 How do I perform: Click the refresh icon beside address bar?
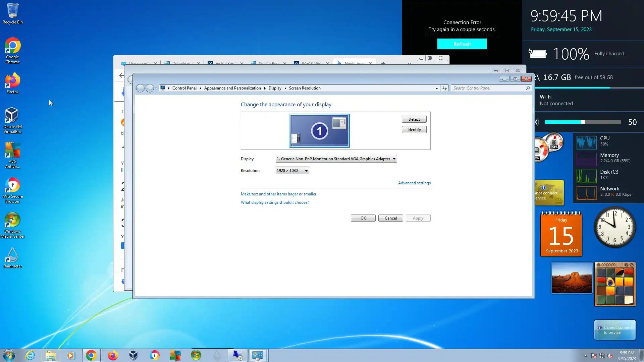(444, 88)
